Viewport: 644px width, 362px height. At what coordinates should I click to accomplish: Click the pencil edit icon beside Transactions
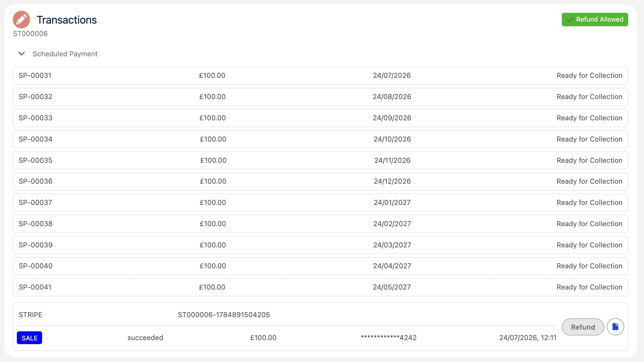click(21, 20)
